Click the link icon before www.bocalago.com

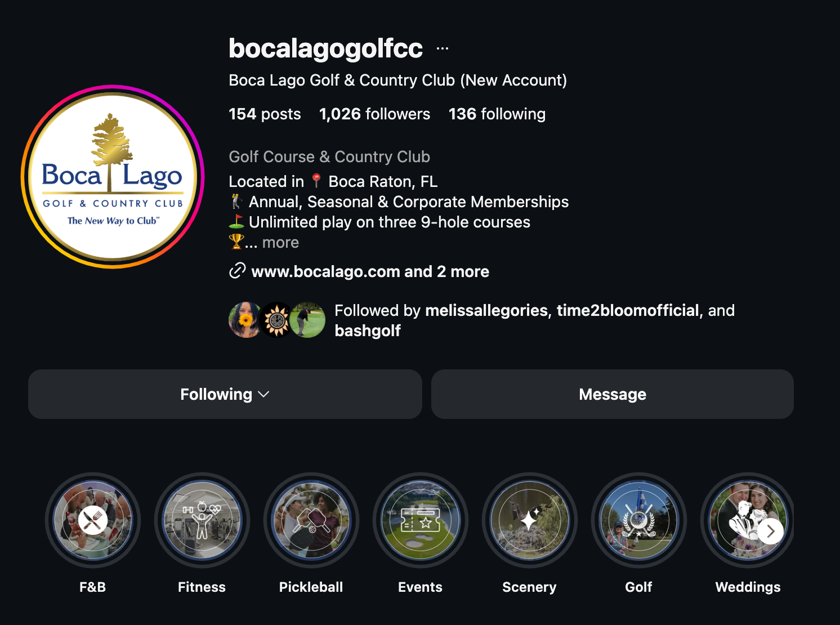[x=237, y=271]
